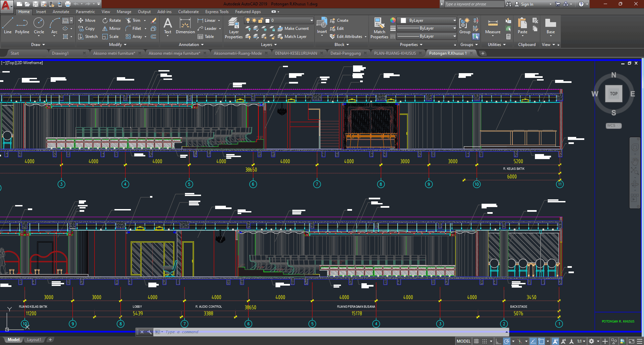Screen dimensions: 644x345
Task: Expand the Draw panel options
Action: point(38,45)
